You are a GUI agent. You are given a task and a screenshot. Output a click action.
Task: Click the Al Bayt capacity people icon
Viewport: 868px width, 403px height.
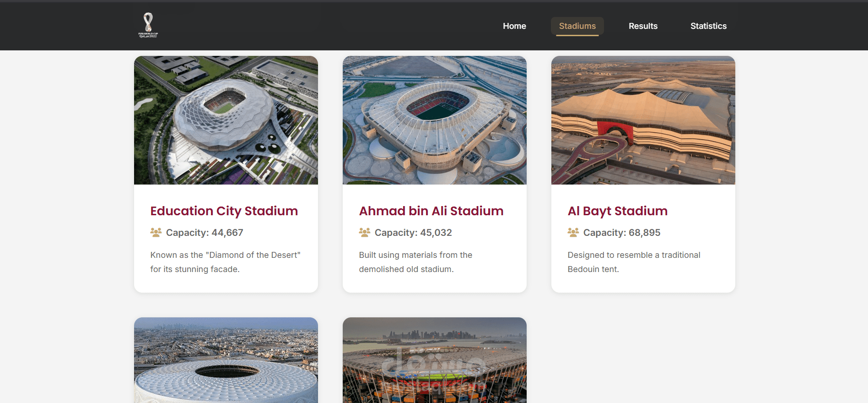pos(573,233)
